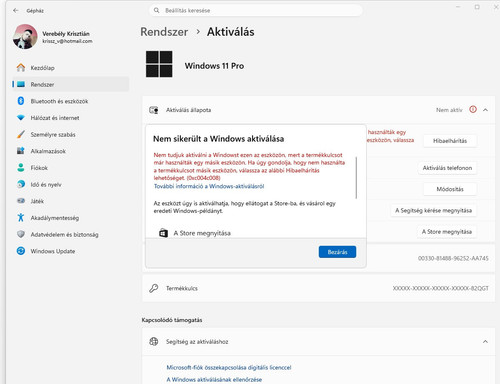Go back with the arrow icon
Image resolution: width=500 pixels, height=384 pixels.
15,11
